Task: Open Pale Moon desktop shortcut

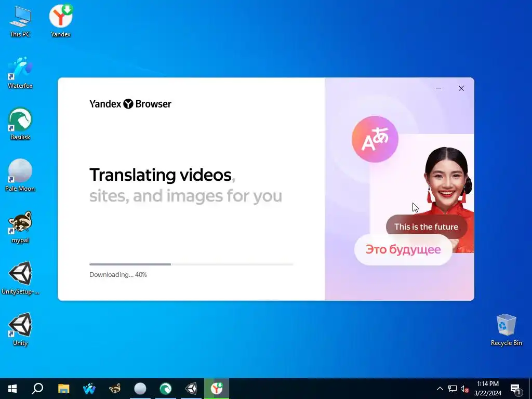Action: click(20, 176)
